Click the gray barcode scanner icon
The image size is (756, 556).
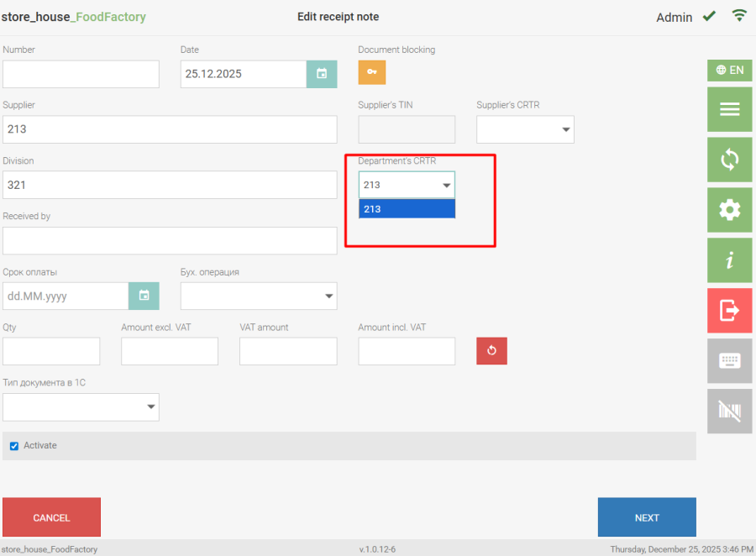coord(729,411)
